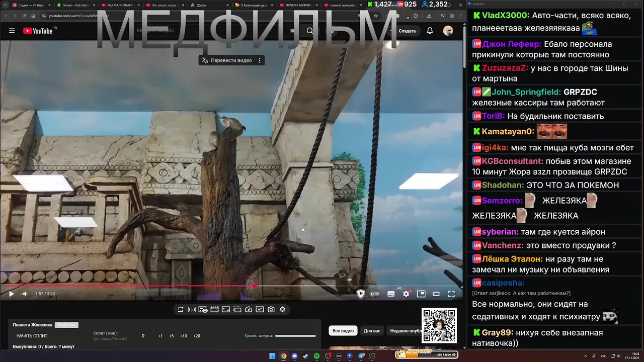Open the Windows Start menu
This screenshot has width=644, height=362.
(272, 356)
